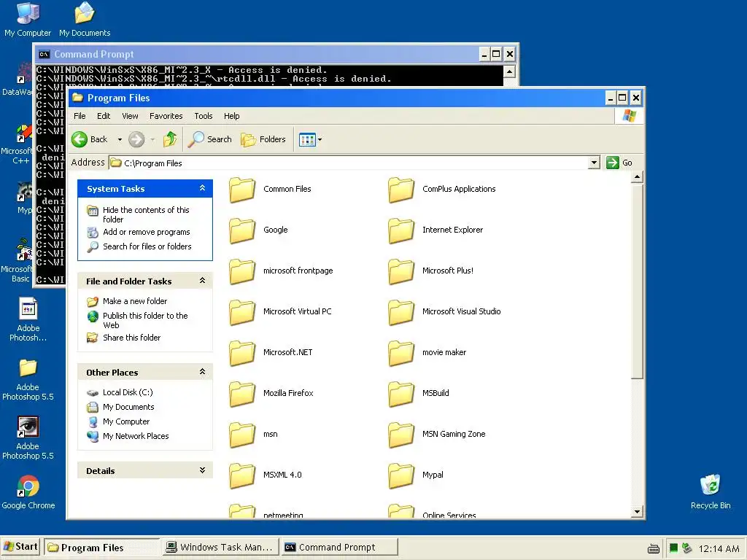Viewport: 747px width, 560px height.
Task: Click Add or remove programs link
Action: tap(146, 232)
